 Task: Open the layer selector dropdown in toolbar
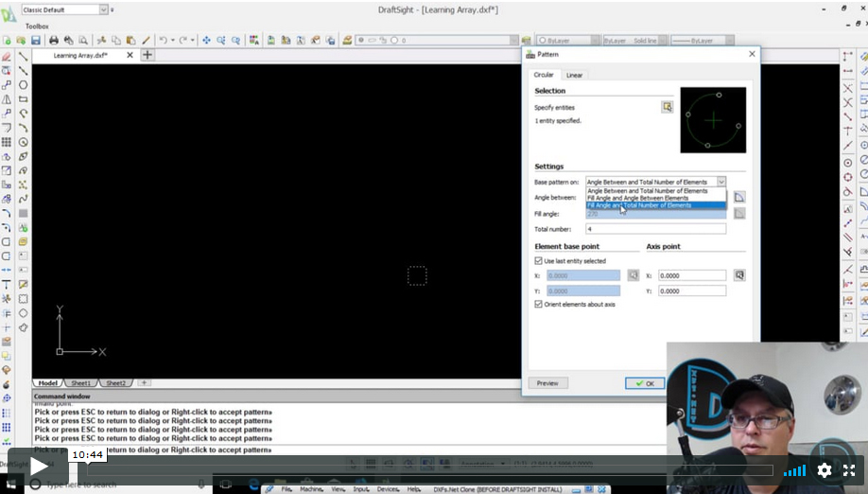(513, 41)
